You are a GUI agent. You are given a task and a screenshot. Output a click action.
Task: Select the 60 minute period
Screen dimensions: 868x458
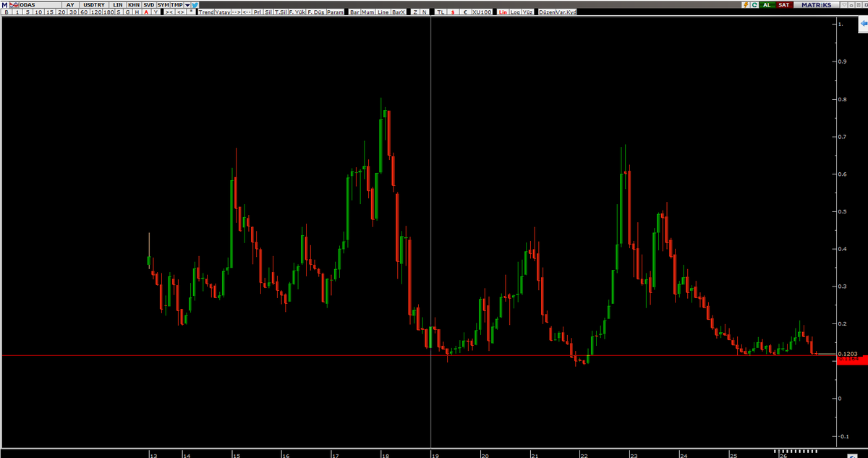(x=84, y=12)
